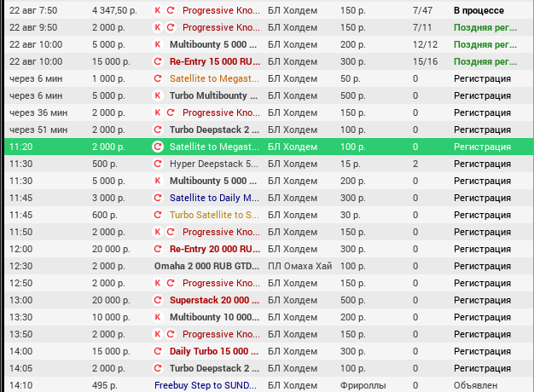Click the re-entry icon next to Satellite to Daily M

pos(157,198)
